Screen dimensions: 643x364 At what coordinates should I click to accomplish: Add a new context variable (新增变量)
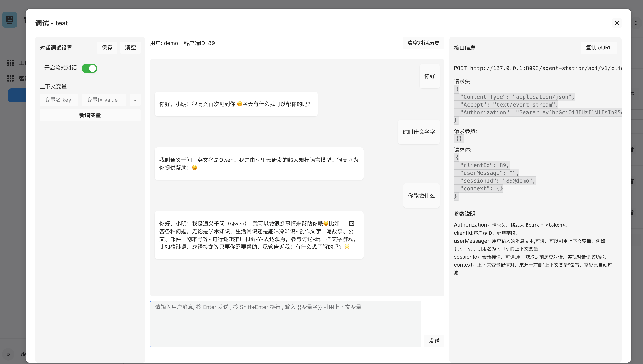click(90, 115)
